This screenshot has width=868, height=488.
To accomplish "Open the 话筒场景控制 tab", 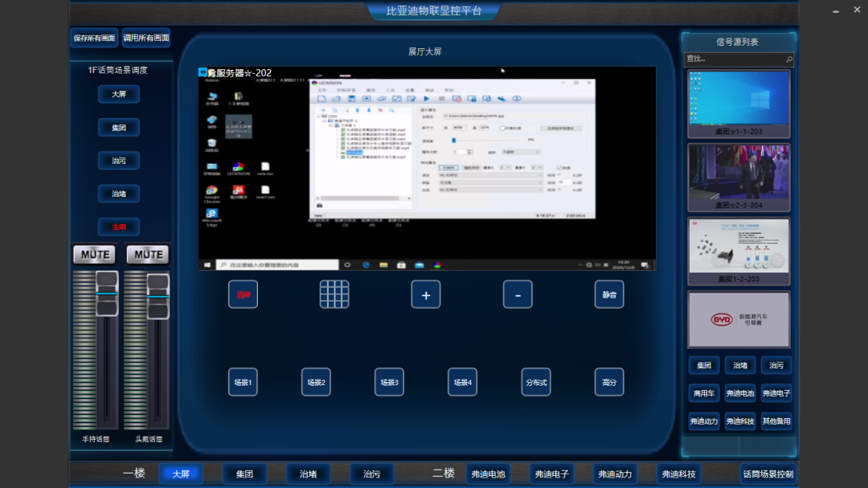I will (768, 474).
